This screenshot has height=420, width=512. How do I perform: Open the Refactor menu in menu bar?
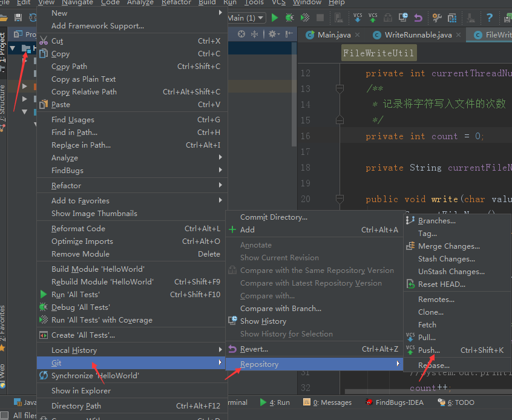tap(176, 2)
